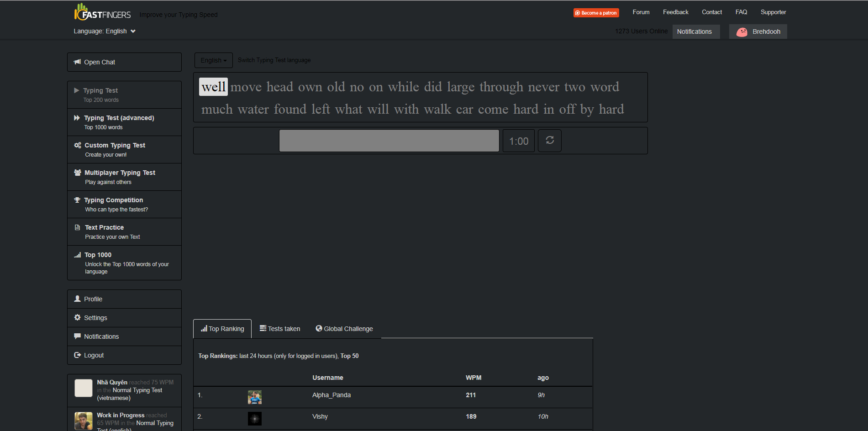
Task: Click the Become a patron button
Action: (596, 12)
